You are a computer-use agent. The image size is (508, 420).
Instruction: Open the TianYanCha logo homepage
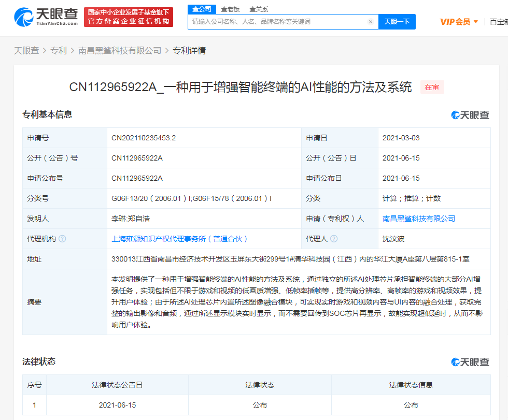click(x=46, y=17)
